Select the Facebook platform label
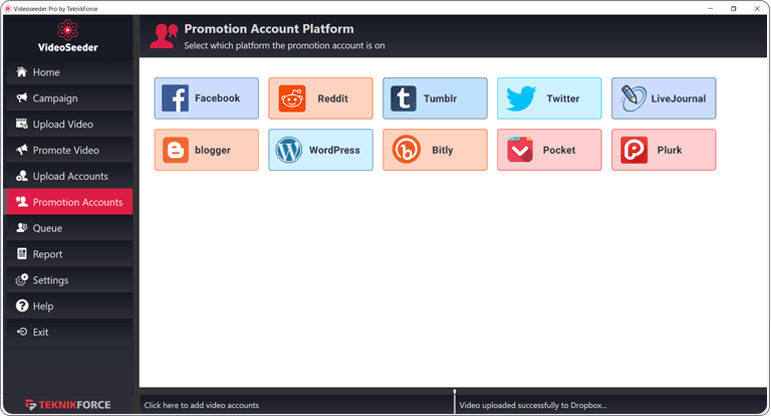The height and width of the screenshot is (416, 771). point(217,98)
